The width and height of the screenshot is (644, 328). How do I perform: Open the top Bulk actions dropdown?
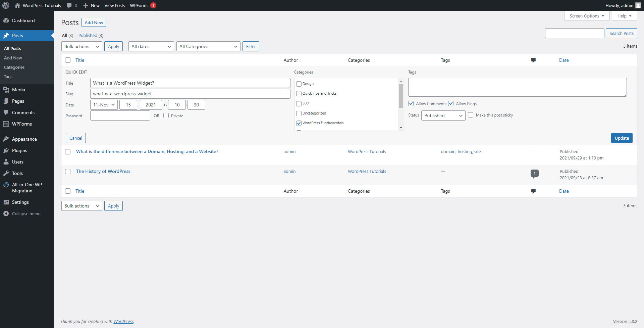point(82,46)
